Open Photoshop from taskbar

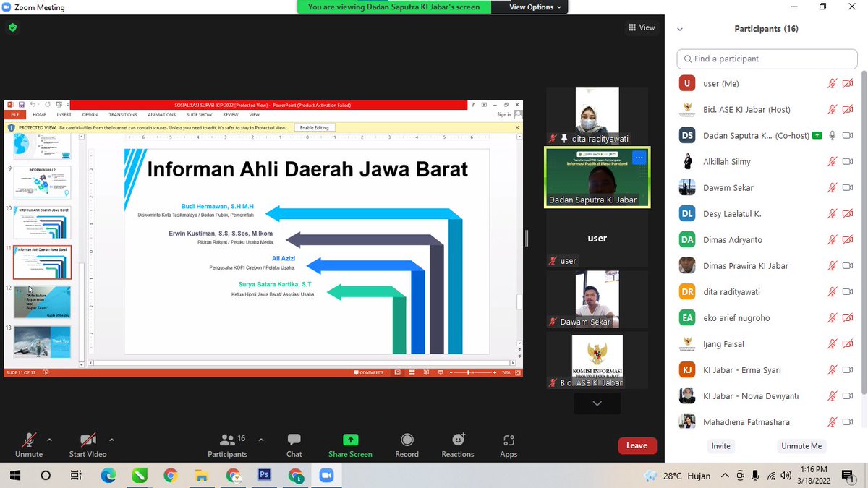tap(264, 476)
